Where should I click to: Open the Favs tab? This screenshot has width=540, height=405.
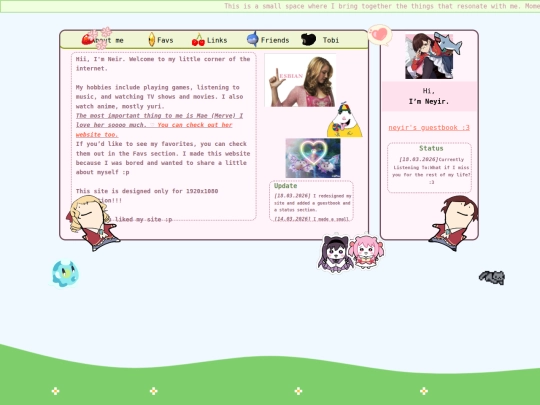pos(165,40)
